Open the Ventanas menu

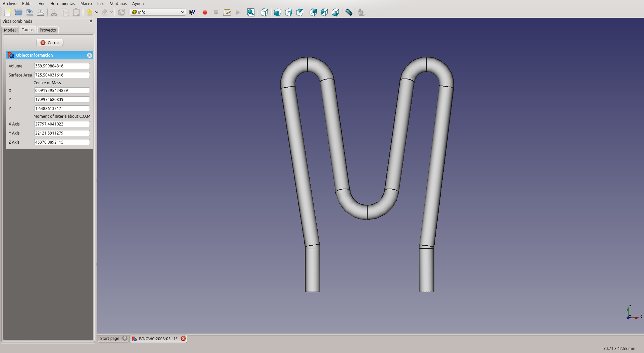[x=118, y=3]
